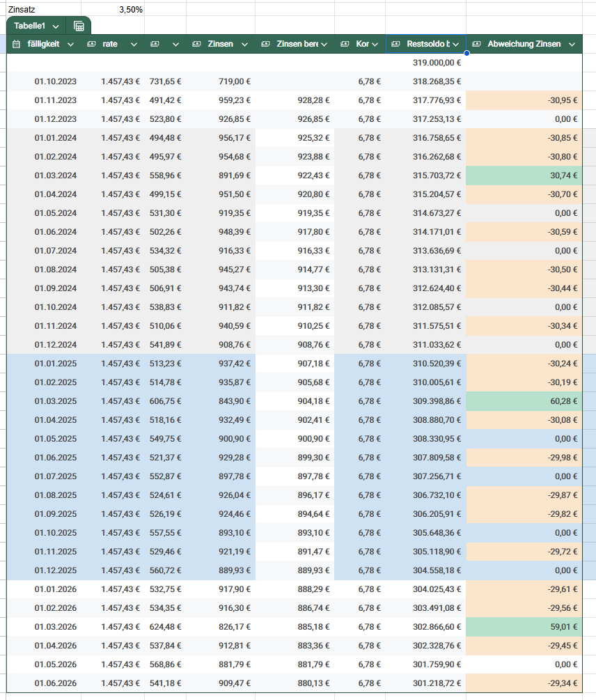Screen dimensions: 596x700
Task: Select the Tabelle1 table tab label
Action: tap(29, 26)
